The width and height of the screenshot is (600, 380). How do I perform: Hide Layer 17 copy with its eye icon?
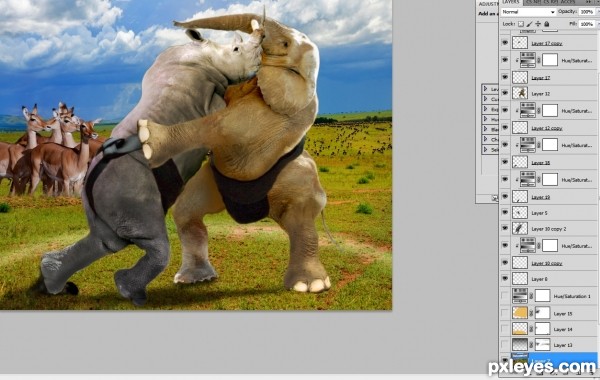tap(505, 42)
